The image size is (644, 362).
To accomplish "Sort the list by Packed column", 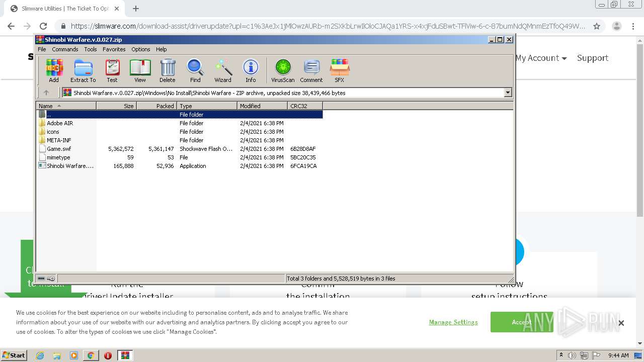I will point(156,106).
